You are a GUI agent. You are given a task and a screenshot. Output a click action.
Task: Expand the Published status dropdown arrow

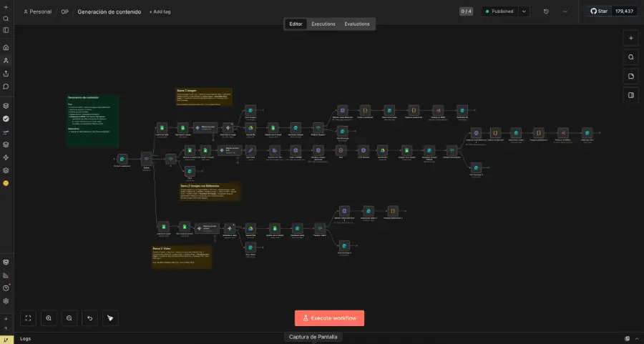point(525,11)
